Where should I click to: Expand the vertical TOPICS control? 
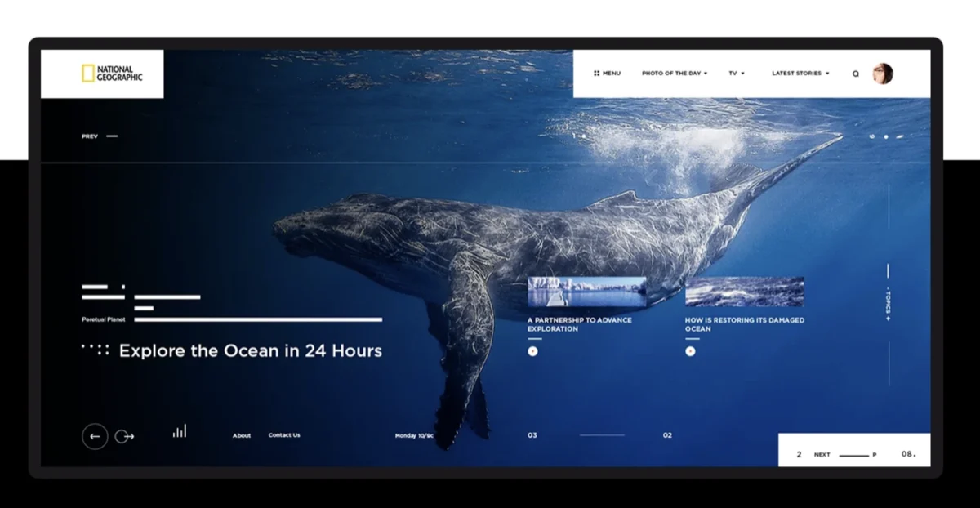point(889,303)
